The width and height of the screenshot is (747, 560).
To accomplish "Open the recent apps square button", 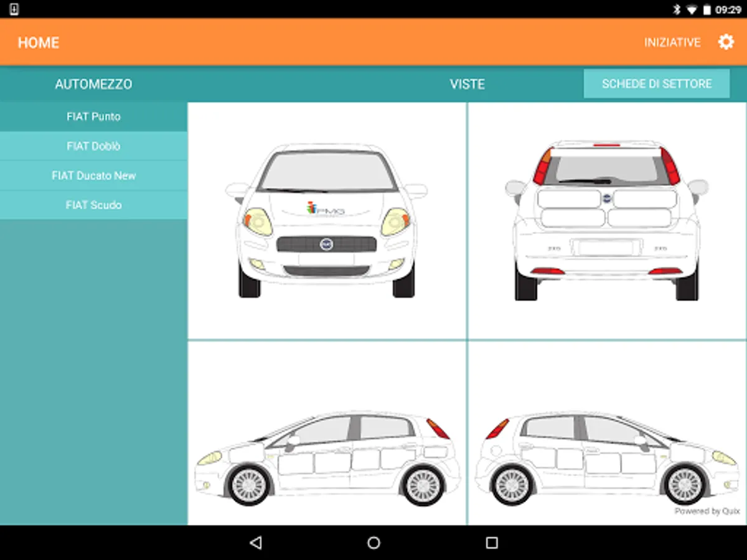I will [x=492, y=543].
